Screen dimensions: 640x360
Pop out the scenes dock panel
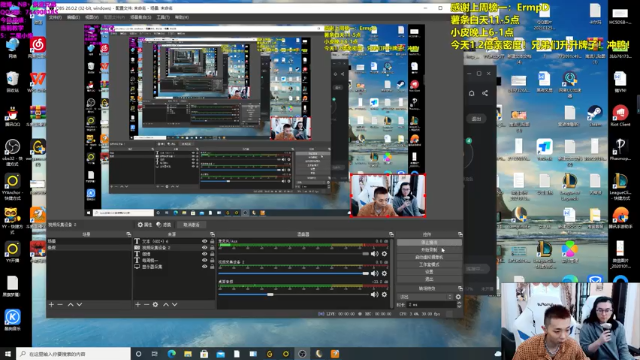coord(129,234)
